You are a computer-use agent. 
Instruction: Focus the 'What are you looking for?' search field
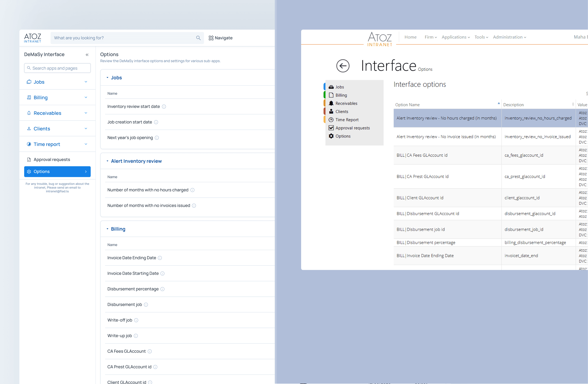pyautogui.click(x=127, y=38)
